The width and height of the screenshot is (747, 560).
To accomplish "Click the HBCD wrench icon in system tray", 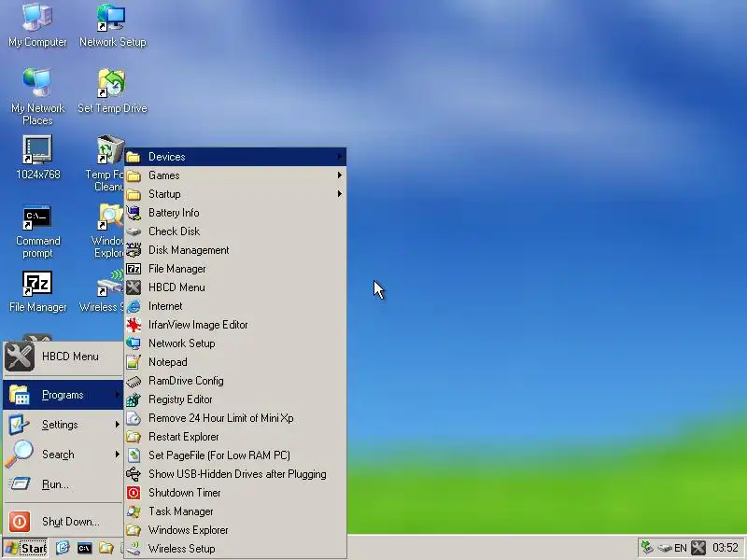I will coord(698,548).
